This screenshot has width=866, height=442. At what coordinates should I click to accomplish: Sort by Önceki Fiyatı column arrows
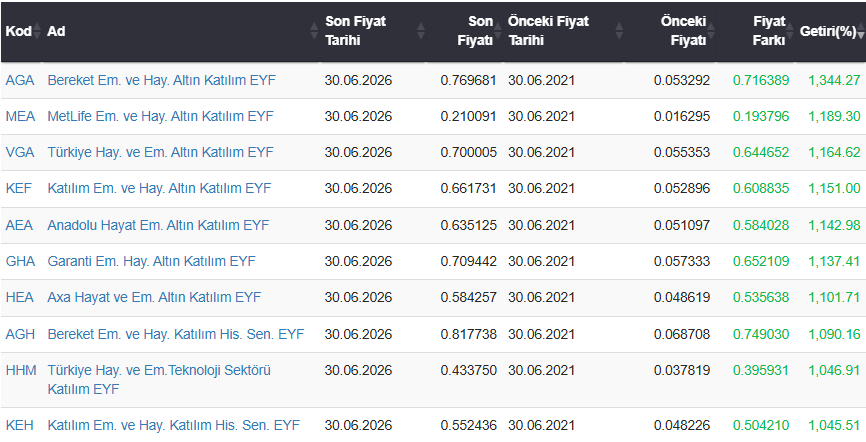(x=711, y=31)
